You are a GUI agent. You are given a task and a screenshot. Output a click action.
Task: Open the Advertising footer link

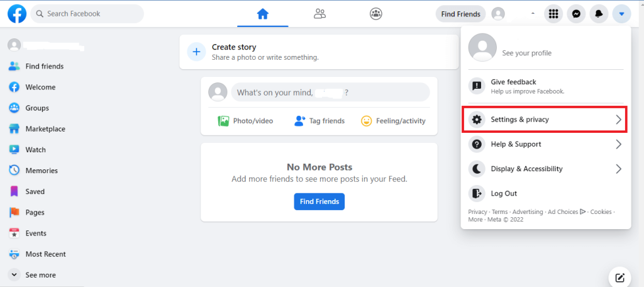point(528,211)
